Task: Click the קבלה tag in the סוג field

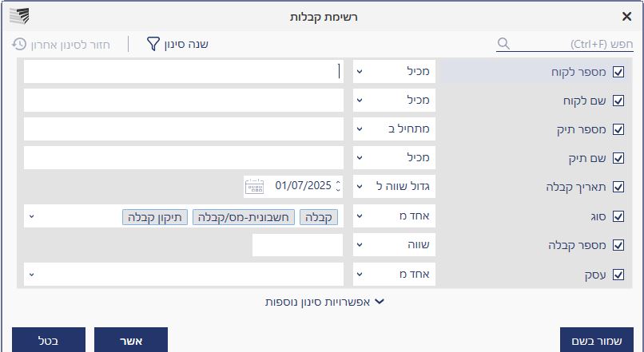Action: 319,216
